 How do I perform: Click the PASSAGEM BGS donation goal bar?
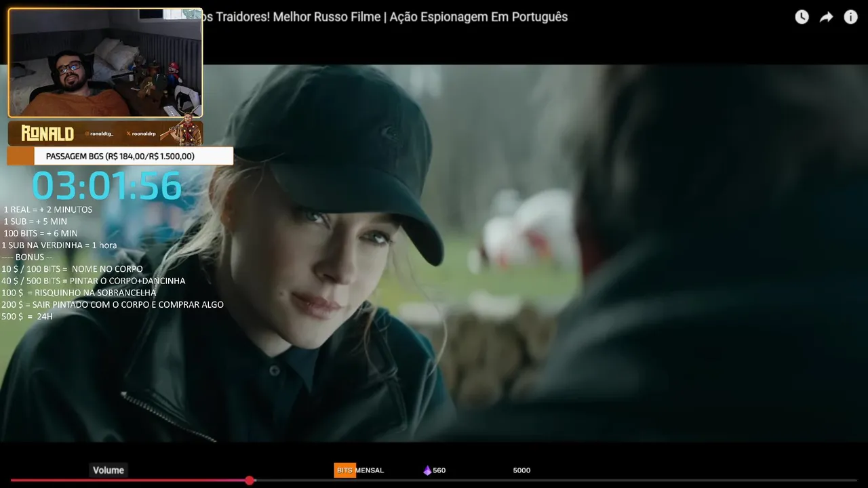(120, 156)
